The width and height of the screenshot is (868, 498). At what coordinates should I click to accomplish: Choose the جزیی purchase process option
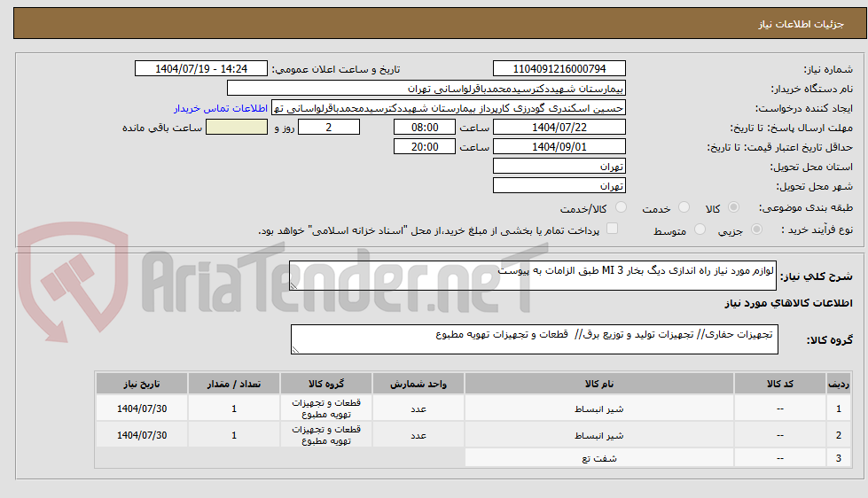[757, 230]
